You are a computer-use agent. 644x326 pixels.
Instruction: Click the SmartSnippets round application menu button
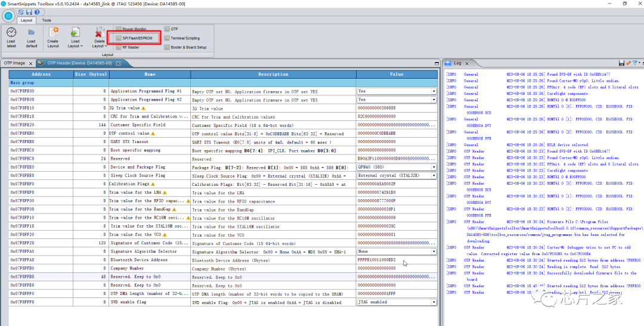pyautogui.click(x=8, y=16)
